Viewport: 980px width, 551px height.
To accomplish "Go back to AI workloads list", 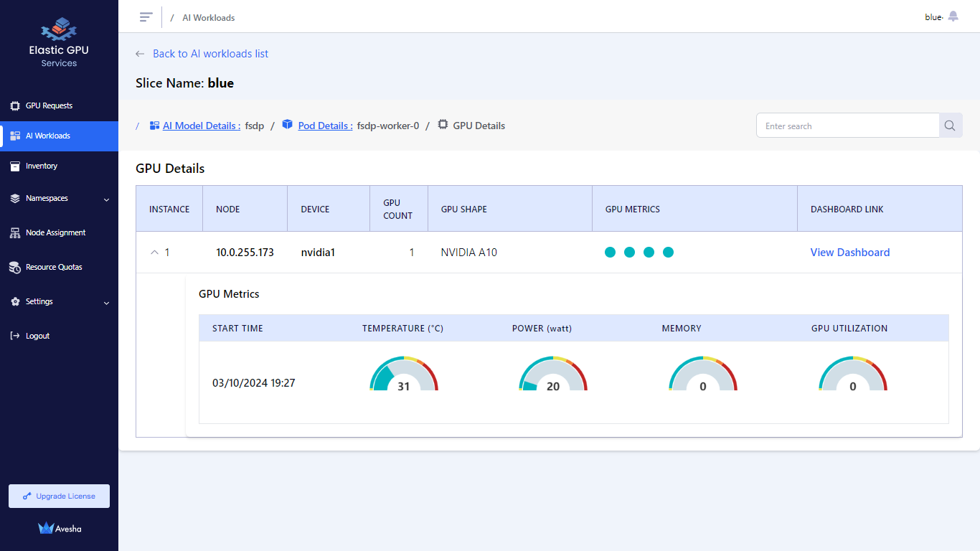I will (x=210, y=54).
